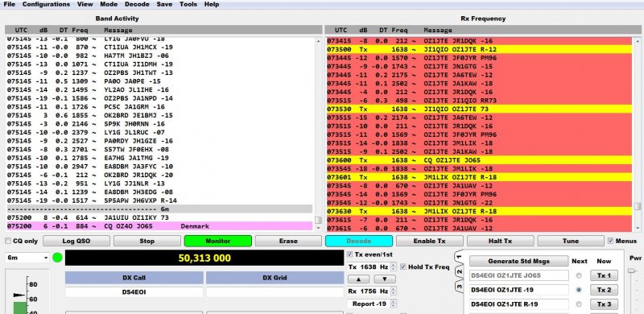The height and width of the screenshot is (314, 644).
Task: Click the Tx 1638 Hz spin box
Action: (373, 267)
